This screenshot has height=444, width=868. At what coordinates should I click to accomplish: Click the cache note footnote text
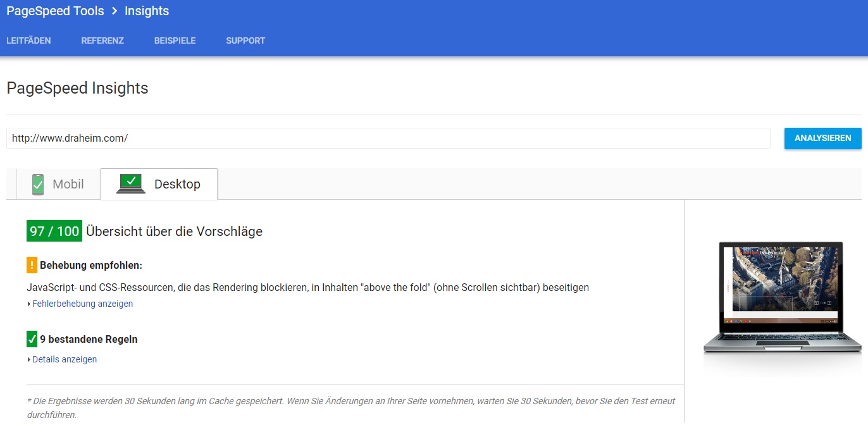351,408
